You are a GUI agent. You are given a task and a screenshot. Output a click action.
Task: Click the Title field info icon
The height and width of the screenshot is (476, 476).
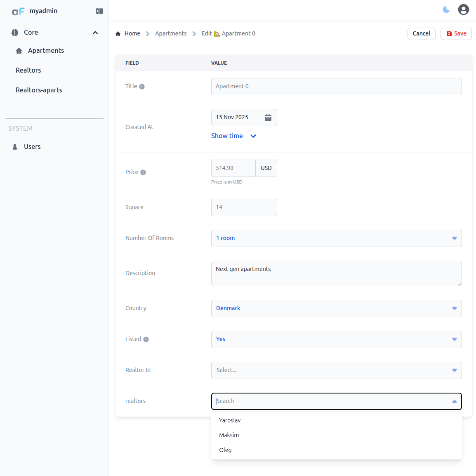pos(142,87)
